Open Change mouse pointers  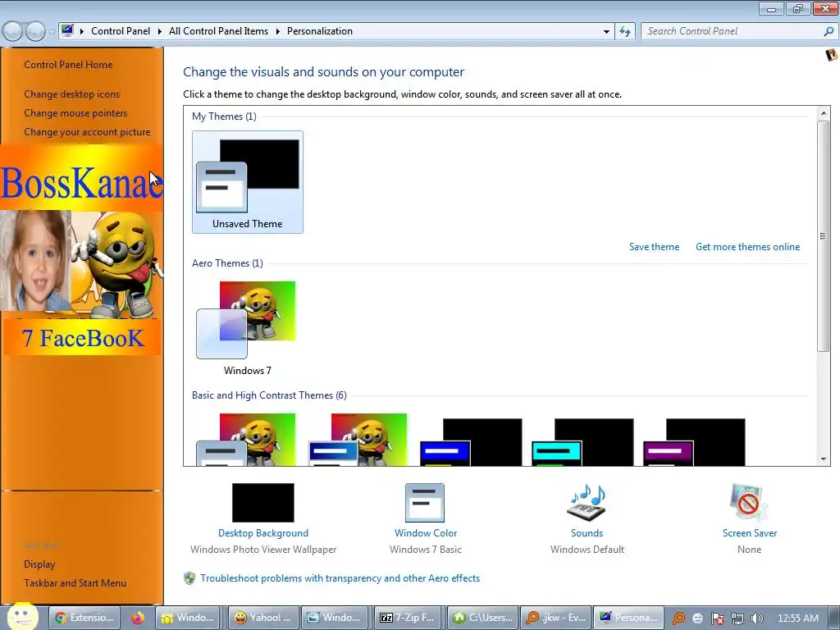pos(75,113)
